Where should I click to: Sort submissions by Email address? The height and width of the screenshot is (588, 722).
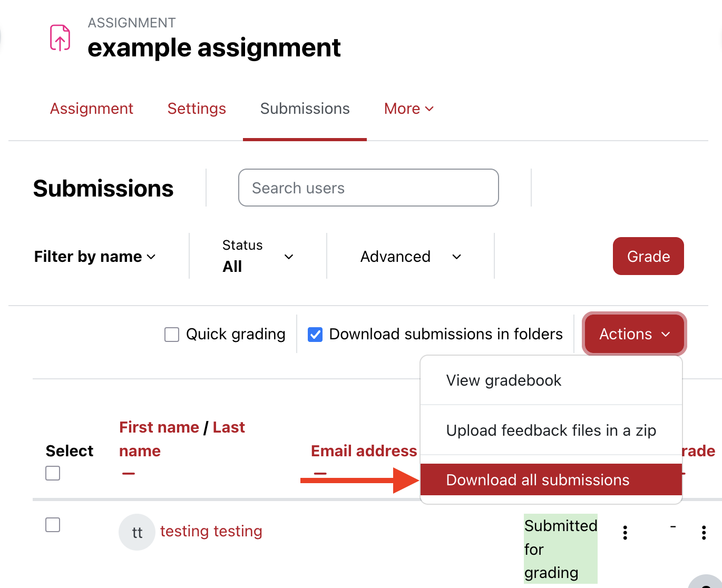(x=364, y=451)
